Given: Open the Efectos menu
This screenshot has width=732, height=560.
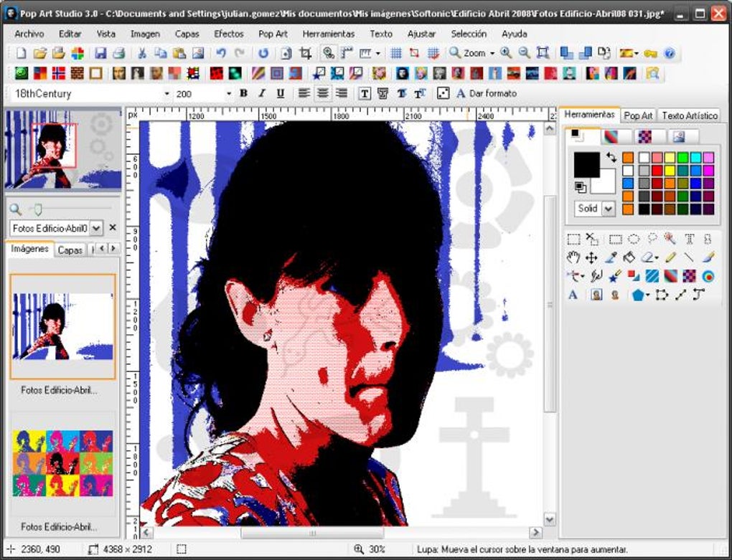Looking at the screenshot, I should (229, 34).
